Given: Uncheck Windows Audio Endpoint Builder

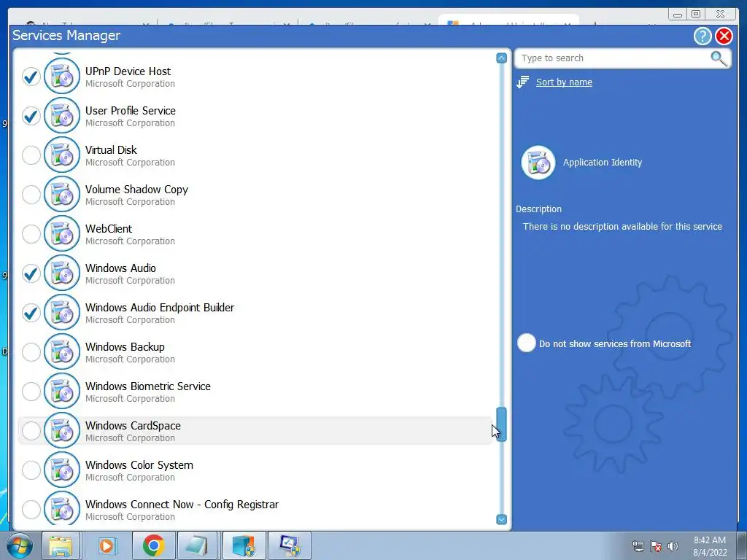Looking at the screenshot, I should pos(31,313).
